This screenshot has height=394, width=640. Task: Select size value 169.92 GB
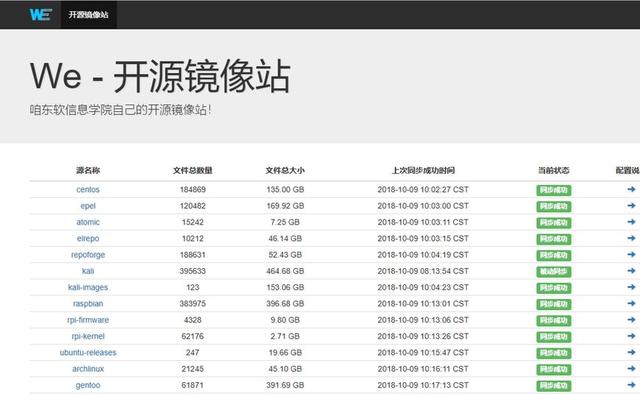point(285,206)
